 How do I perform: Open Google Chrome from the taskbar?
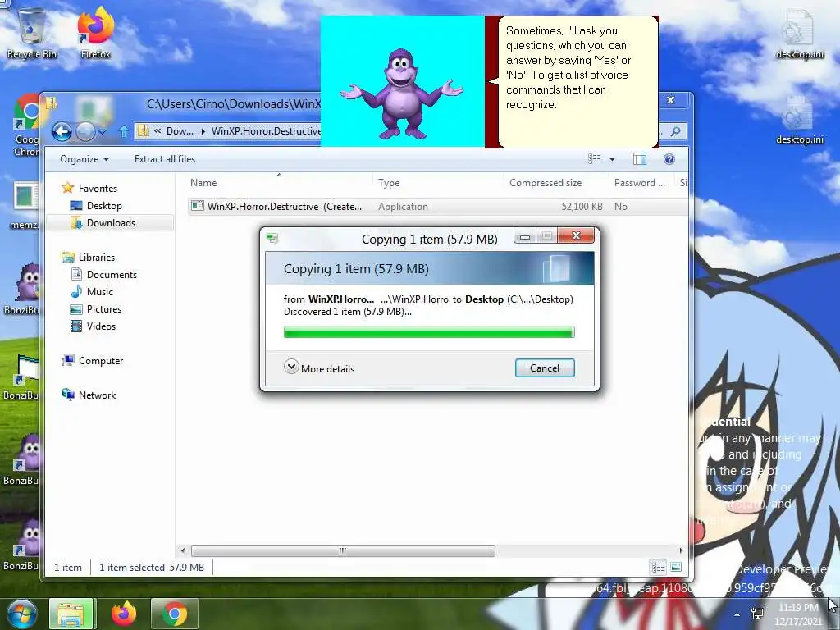tap(175, 614)
